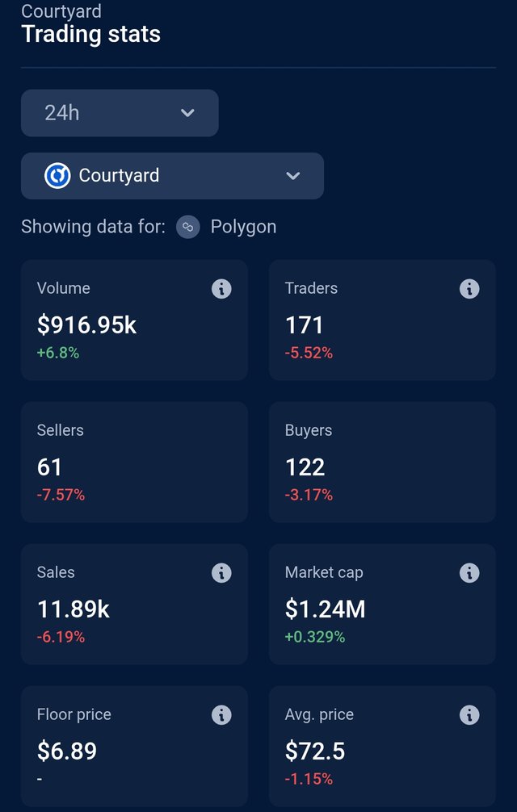
Task: Click the Avg. price card label
Action: pyautogui.click(x=319, y=715)
